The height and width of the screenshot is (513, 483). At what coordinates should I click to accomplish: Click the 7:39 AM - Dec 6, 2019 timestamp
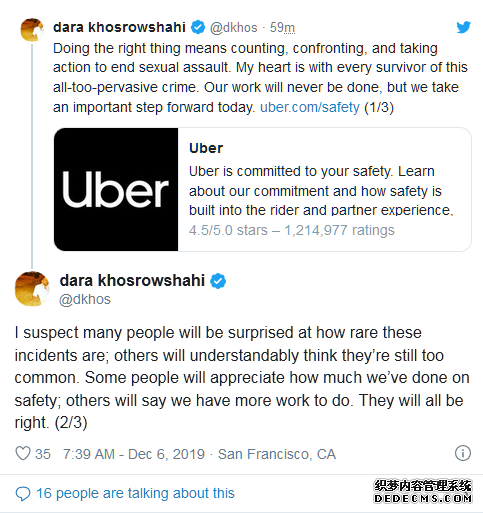click(x=134, y=454)
